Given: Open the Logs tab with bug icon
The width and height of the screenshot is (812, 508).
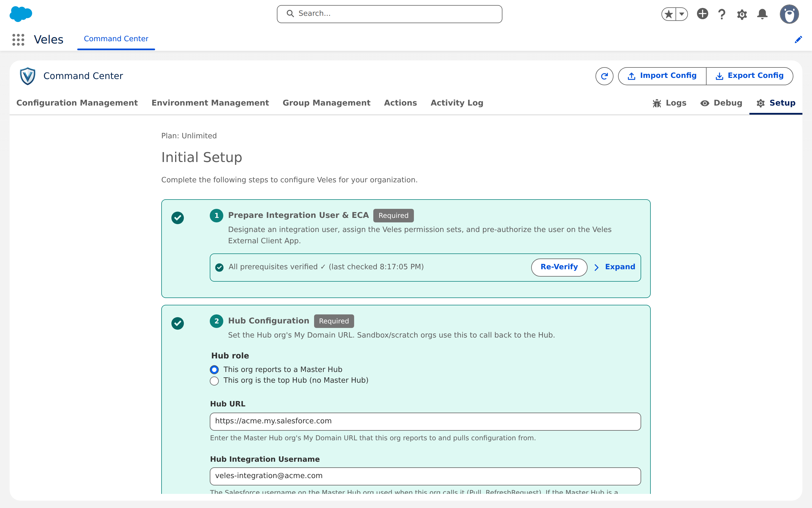Looking at the screenshot, I should 669,103.
